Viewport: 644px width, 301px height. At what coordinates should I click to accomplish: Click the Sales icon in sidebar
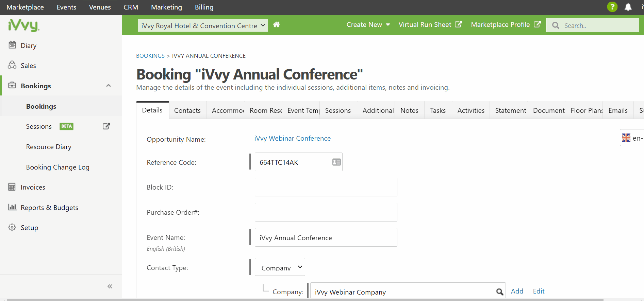pyautogui.click(x=12, y=65)
